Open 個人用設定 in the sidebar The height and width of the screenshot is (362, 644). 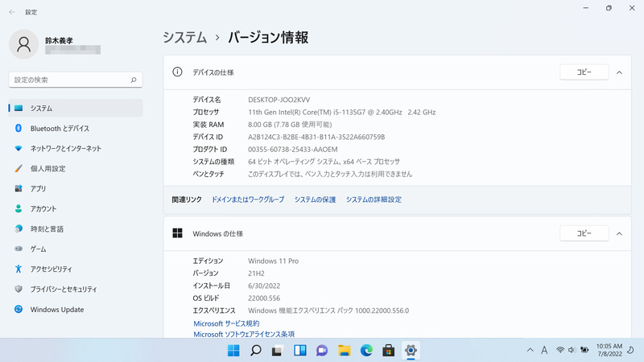pos(76,168)
